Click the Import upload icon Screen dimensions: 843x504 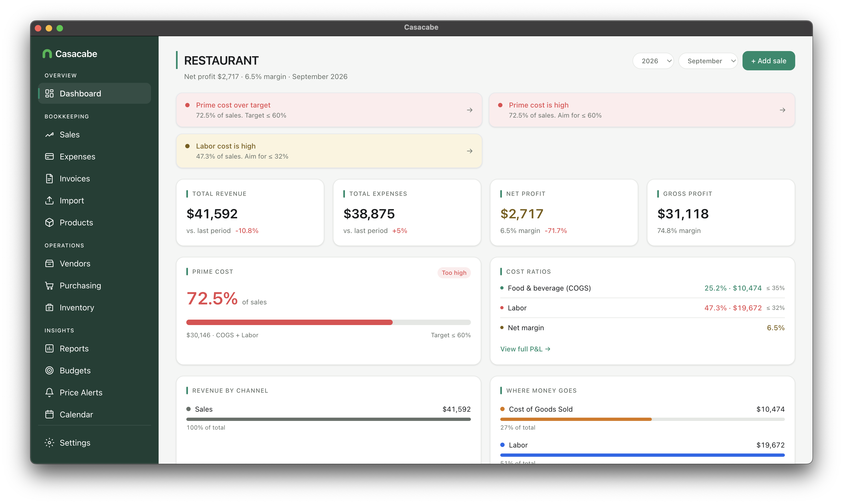point(49,200)
